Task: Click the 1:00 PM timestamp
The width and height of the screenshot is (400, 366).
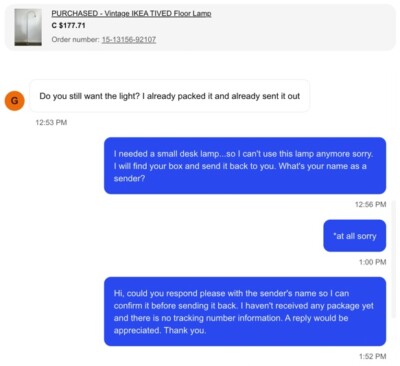Action: 373,262
